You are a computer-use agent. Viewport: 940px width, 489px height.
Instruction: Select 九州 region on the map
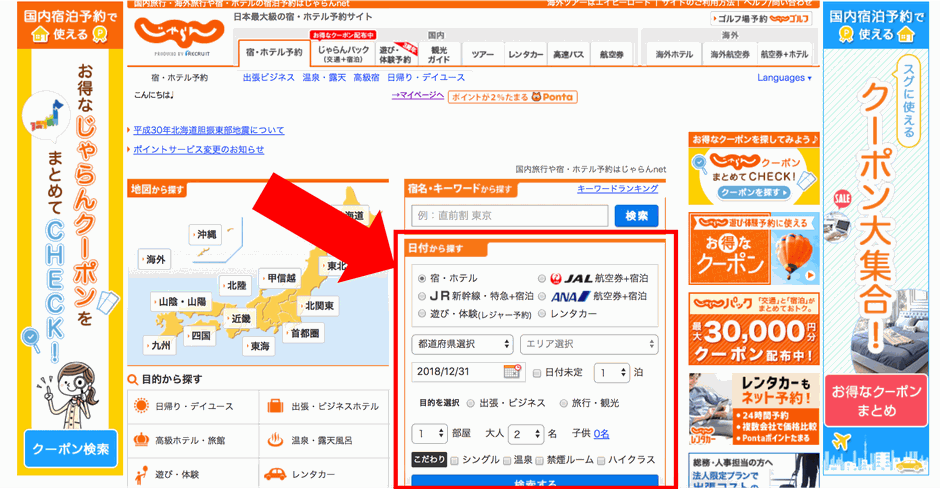(x=160, y=346)
